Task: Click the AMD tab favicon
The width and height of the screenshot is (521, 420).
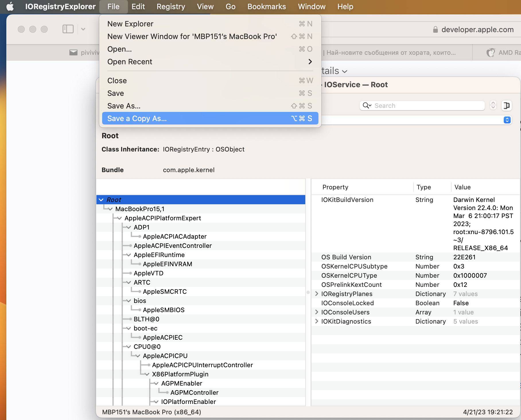Action: click(491, 52)
